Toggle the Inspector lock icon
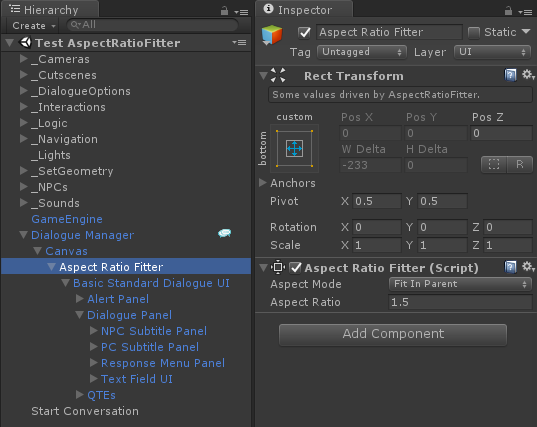Viewport: 537px width, 427px height. click(x=508, y=11)
